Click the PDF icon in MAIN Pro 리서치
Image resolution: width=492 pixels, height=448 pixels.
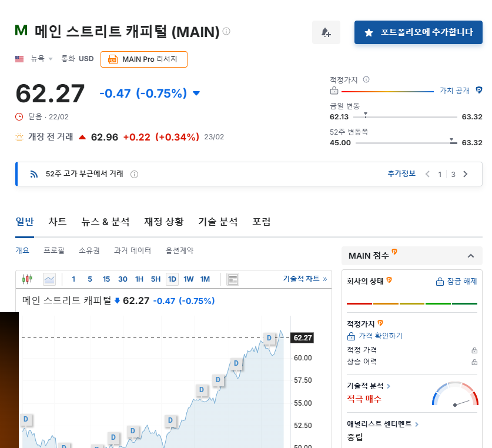(113, 59)
